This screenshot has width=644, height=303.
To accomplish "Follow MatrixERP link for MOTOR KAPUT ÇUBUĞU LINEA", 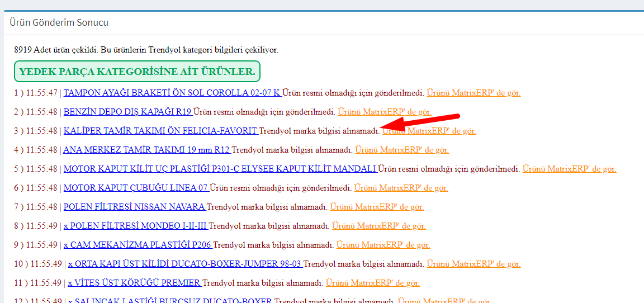I will point(401,188).
